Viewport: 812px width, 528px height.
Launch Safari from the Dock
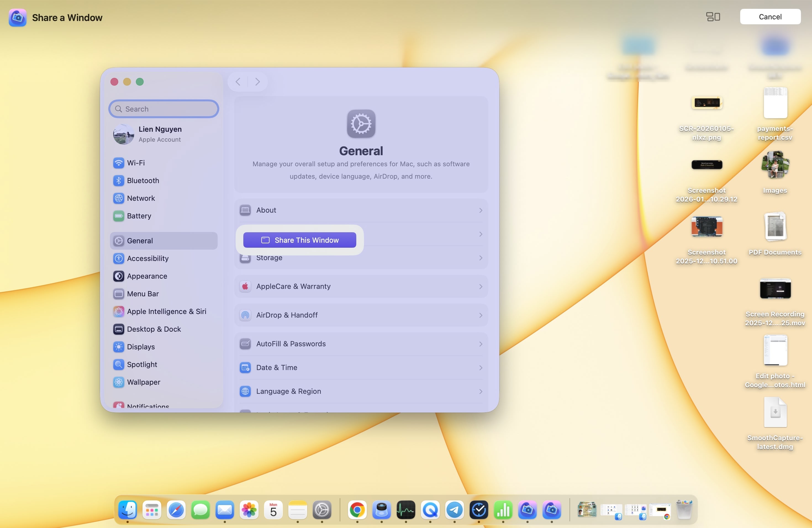click(176, 510)
